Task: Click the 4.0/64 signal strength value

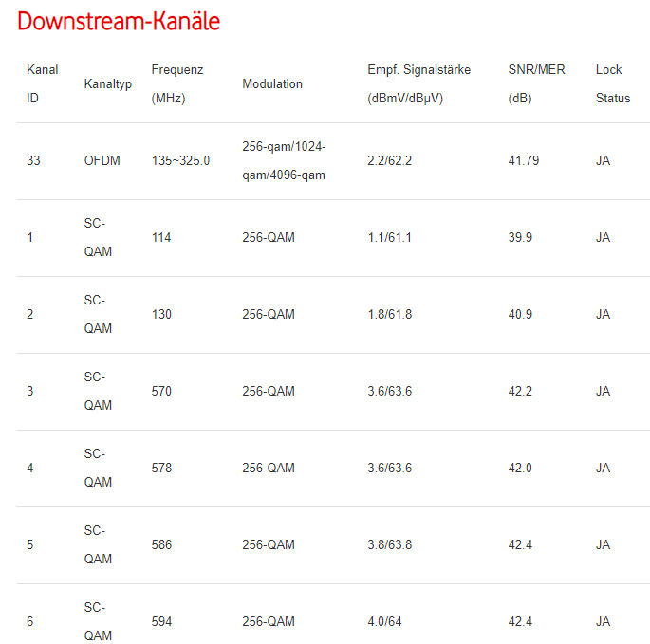Action: (384, 622)
